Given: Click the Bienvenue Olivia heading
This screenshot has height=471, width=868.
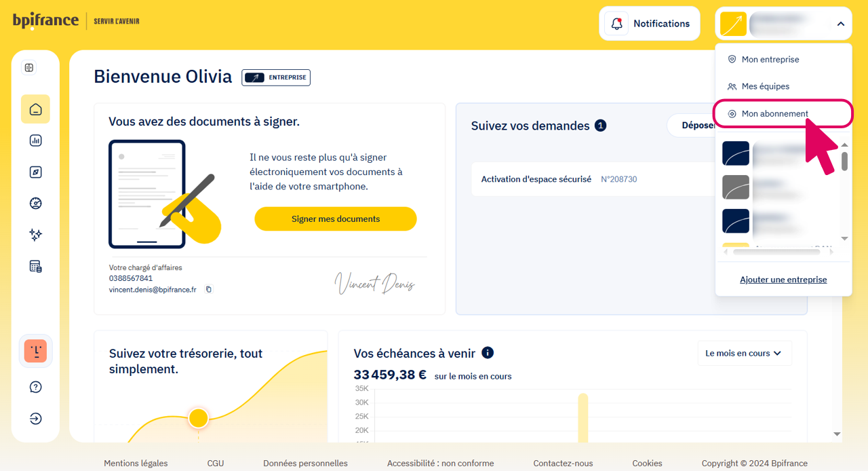Looking at the screenshot, I should (x=163, y=77).
